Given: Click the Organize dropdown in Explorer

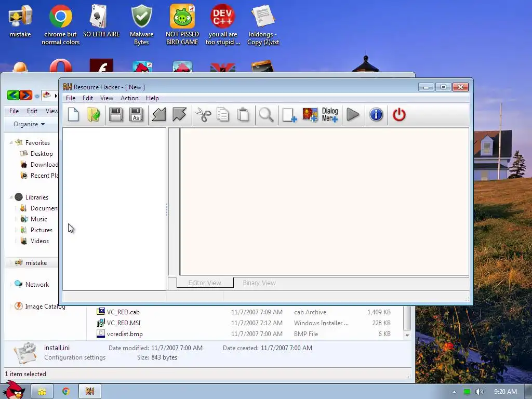Looking at the screenshot, I should pyautogui.click(x=29, y=124).
